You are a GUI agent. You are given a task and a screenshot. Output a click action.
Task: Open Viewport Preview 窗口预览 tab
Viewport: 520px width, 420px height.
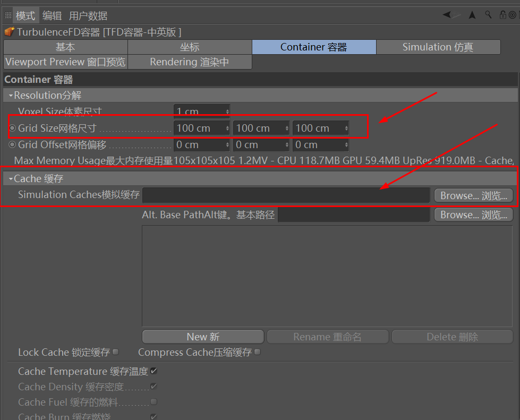point(65,62)
